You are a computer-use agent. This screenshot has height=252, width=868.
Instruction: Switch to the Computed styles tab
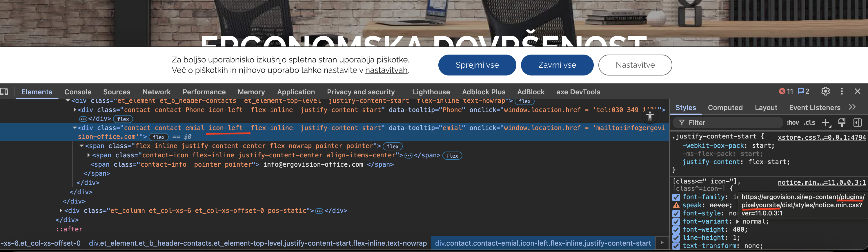tap(725, 108)
